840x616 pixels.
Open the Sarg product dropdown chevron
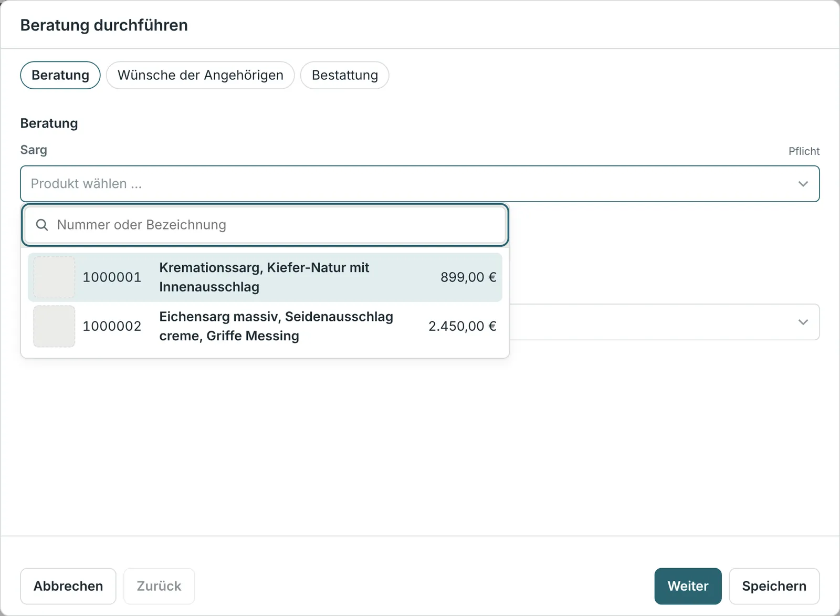[803, 184]
